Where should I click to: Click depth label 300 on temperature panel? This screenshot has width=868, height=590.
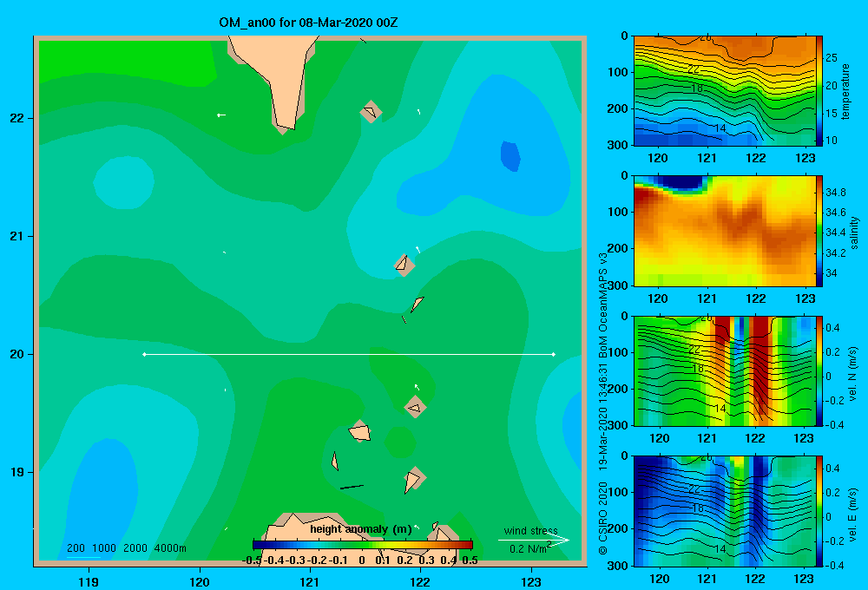click(618, 145)
